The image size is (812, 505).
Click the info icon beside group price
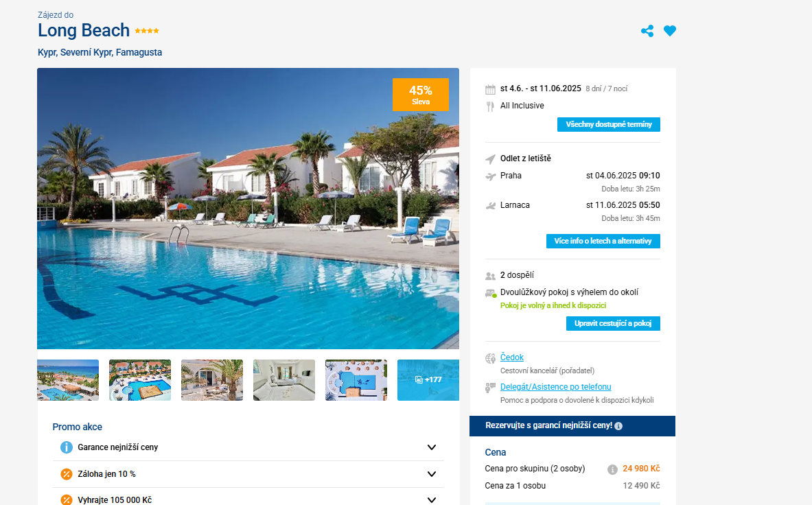coord(612,469)
